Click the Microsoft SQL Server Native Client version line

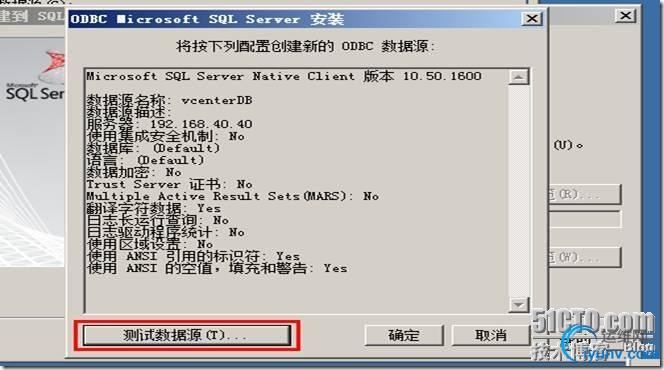284,76
